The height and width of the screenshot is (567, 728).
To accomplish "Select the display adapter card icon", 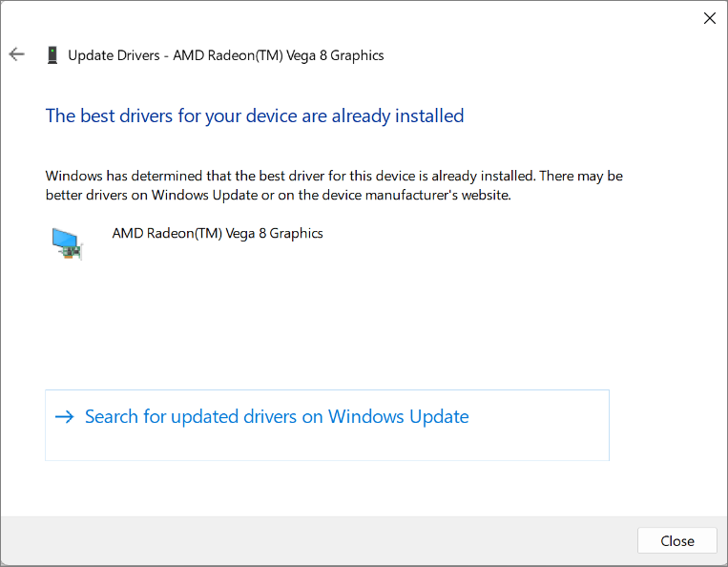I will (x=67, y=243).
